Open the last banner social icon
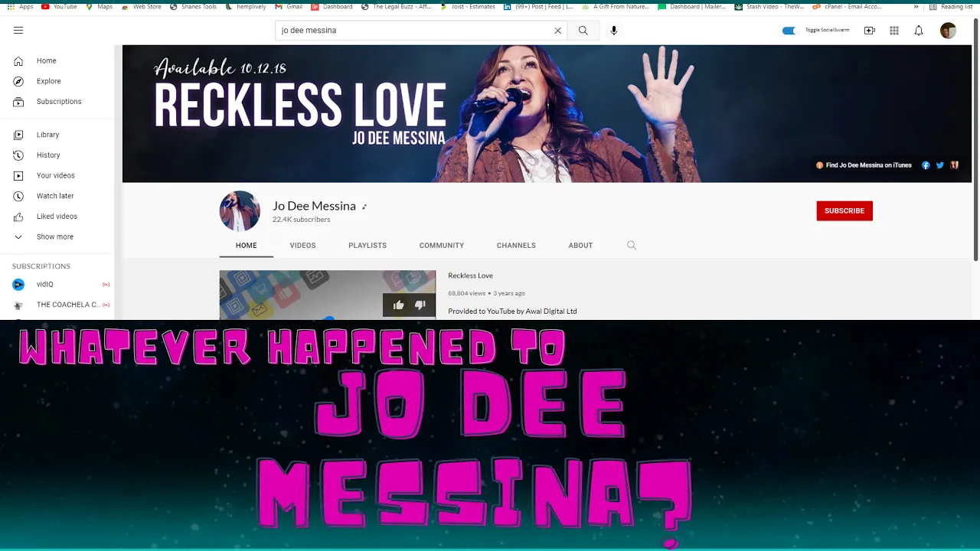 (955, 165)
